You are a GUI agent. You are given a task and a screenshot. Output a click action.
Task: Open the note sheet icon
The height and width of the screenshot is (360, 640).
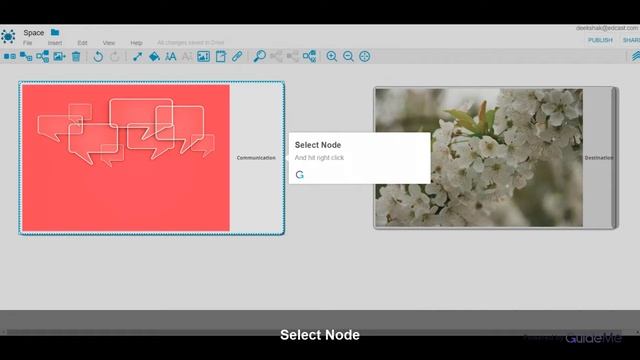coord(220,56)
